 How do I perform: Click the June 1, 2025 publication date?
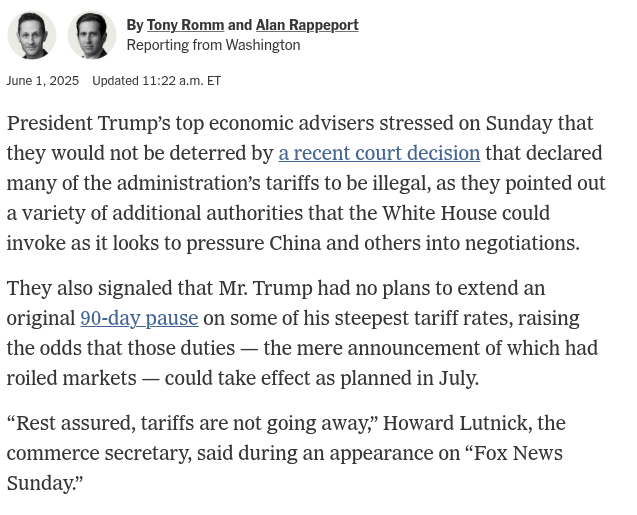[43, 81]
